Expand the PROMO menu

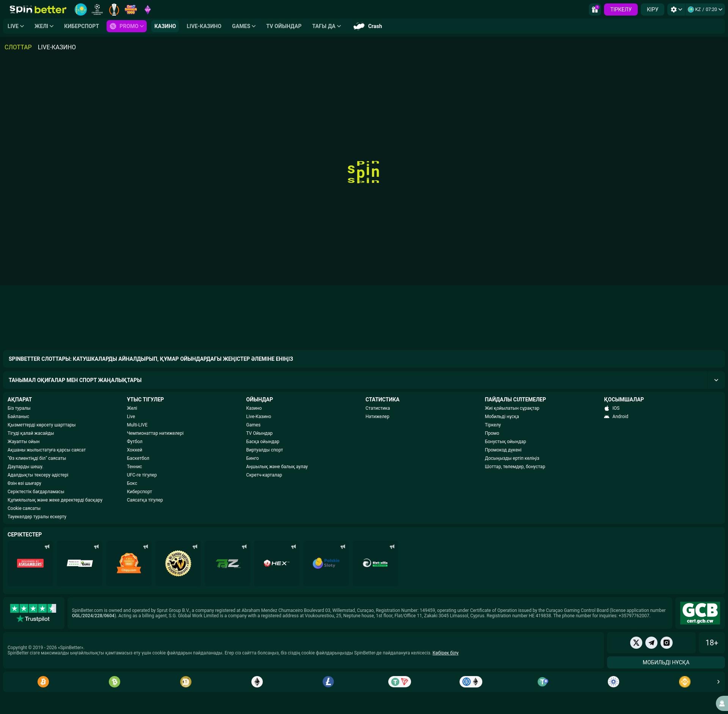click(x=127, y=26)
